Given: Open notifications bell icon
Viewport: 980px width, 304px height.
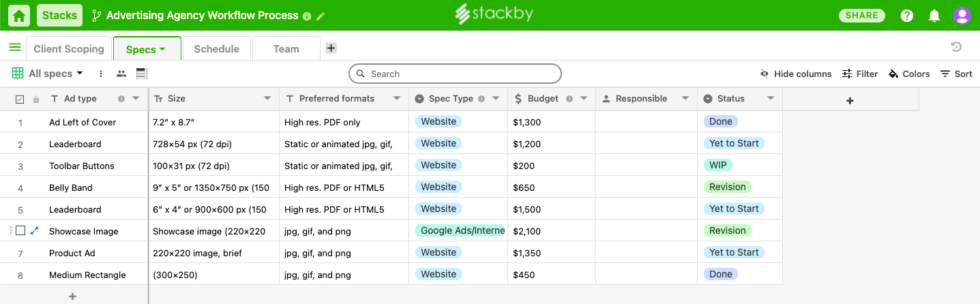Looking at the screenshot, I should pos(934,16).
